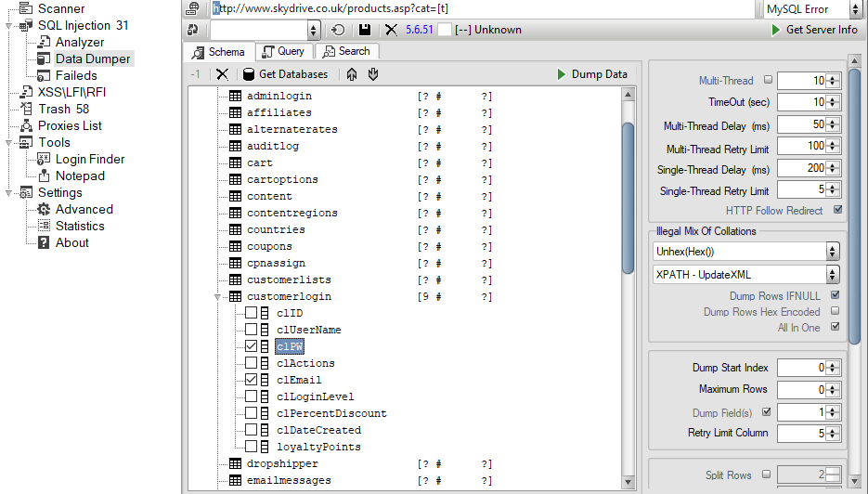Switch to the Search tab
This screenshot has width=868, height=494.
pos(346,51)
